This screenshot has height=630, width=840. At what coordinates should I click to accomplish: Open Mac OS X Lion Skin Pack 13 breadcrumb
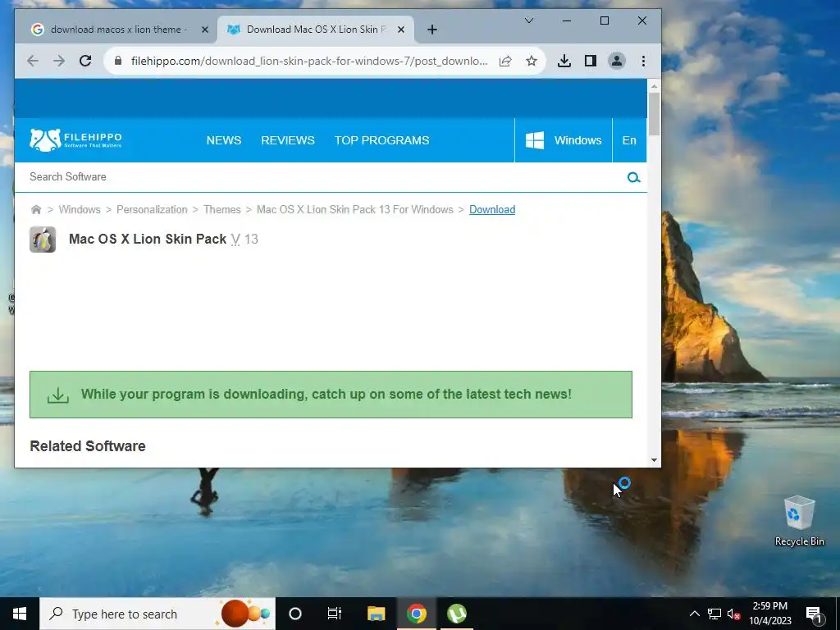pyautogui.click(x=354, y=209)
